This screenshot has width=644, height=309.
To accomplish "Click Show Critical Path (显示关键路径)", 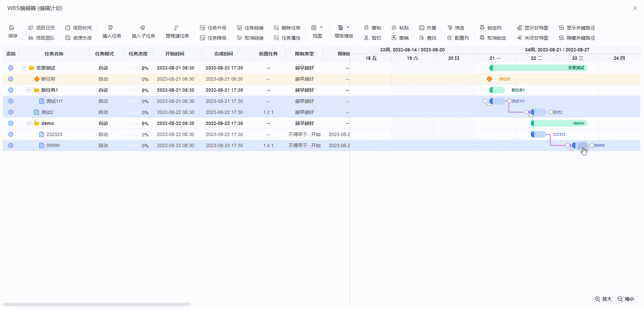I will pos(577,28).
